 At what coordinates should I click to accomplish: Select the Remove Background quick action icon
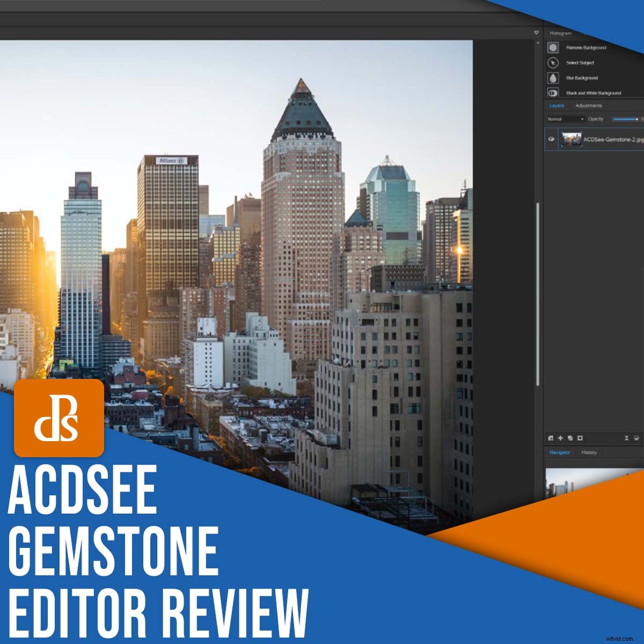coord(553,47)
